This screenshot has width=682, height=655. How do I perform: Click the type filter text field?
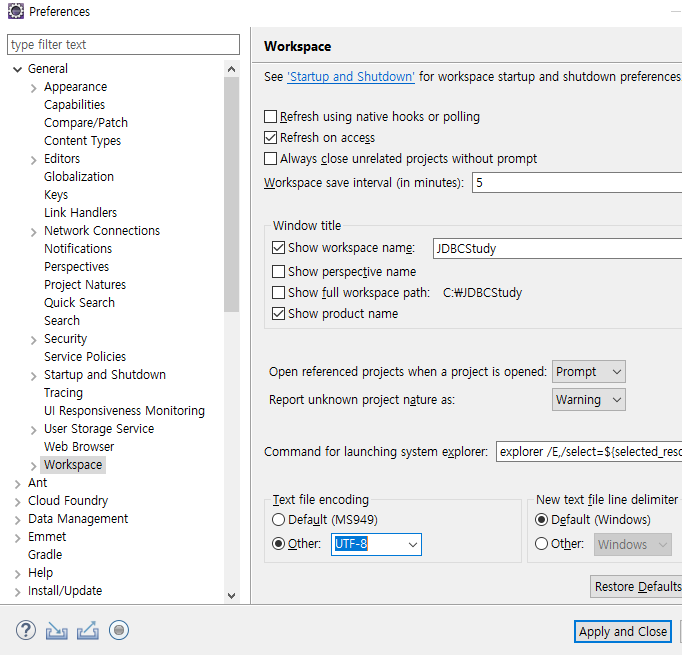[x=123, y=44]
